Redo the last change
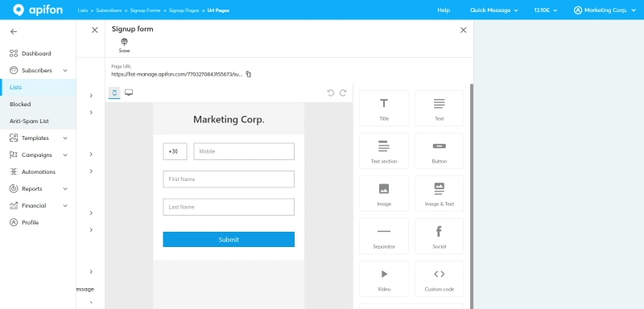Screen dimensions: 644x309 (343, 93)
